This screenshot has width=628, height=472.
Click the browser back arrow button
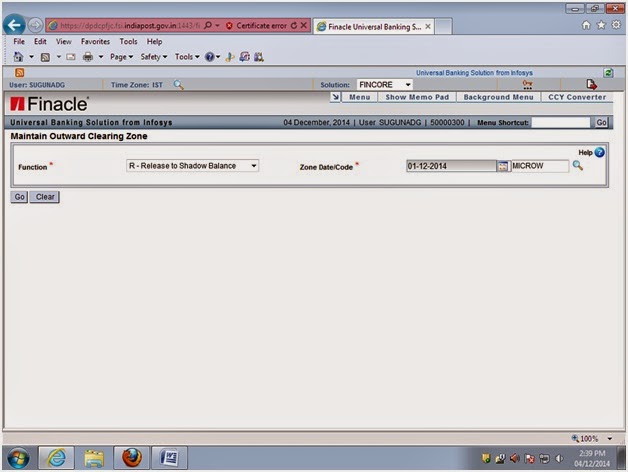pyautogui.click(x=14, y=26)
